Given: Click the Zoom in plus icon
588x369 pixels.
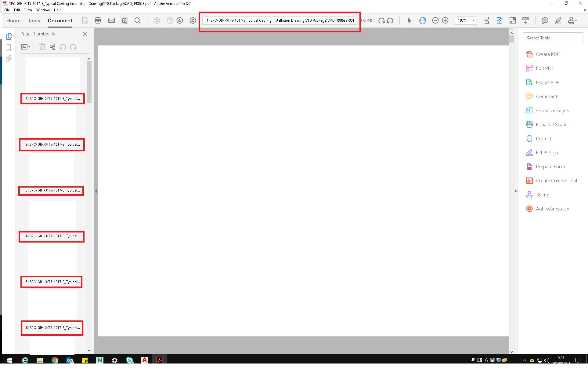Looking at the screenshot, I should point(445,20).
